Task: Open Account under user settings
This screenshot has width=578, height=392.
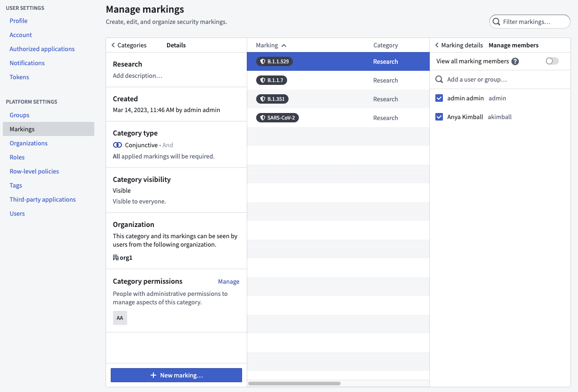Action: (21, 35)
